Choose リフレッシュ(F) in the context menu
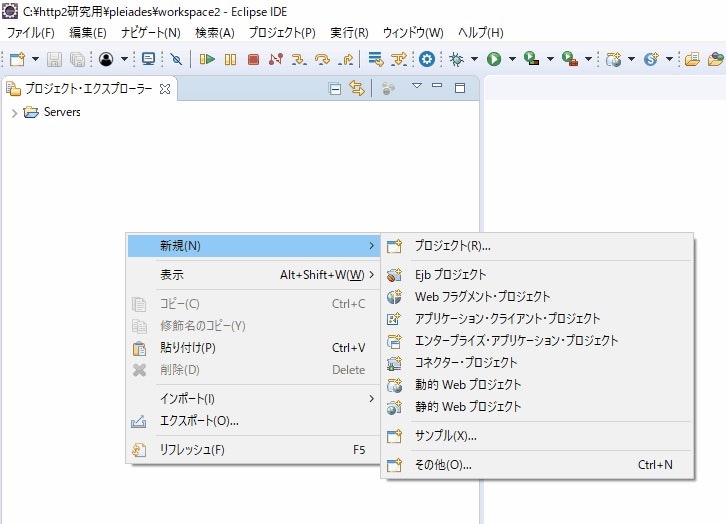 [x=253, y=449]
